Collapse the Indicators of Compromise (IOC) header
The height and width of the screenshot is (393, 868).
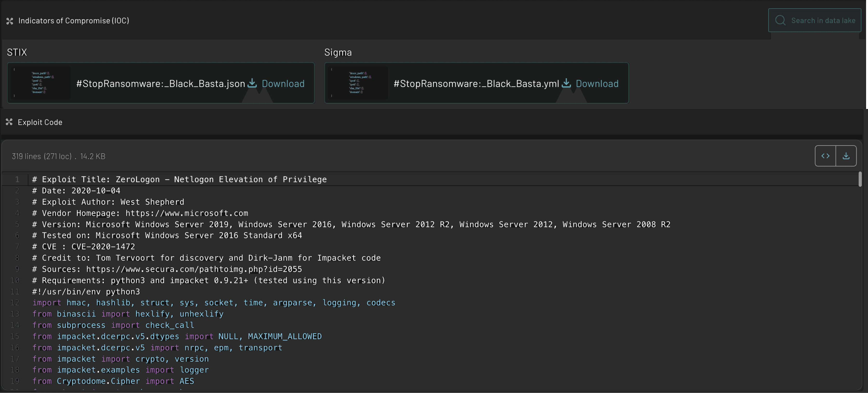74,20
